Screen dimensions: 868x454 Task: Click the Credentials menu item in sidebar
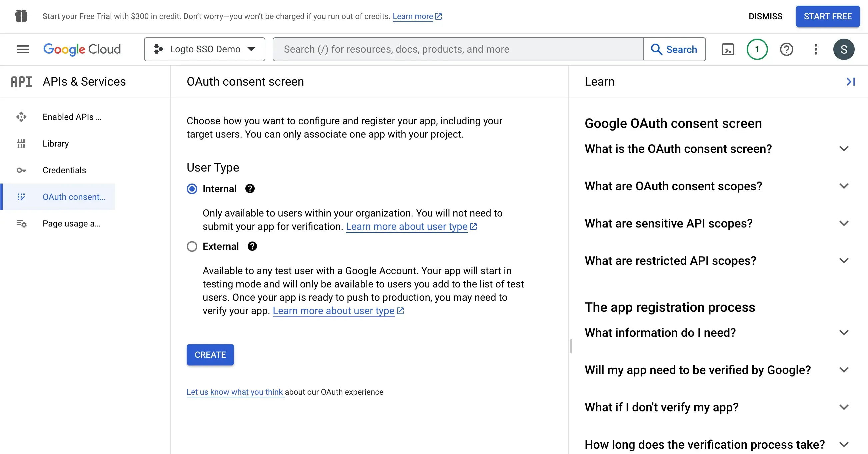[65, 170]
